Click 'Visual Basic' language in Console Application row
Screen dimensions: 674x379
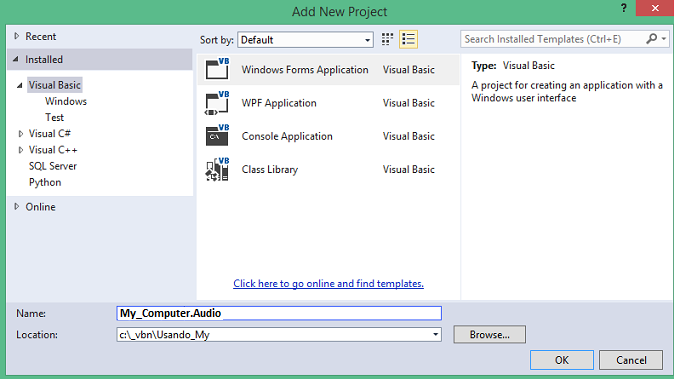(x=409, y=136)
